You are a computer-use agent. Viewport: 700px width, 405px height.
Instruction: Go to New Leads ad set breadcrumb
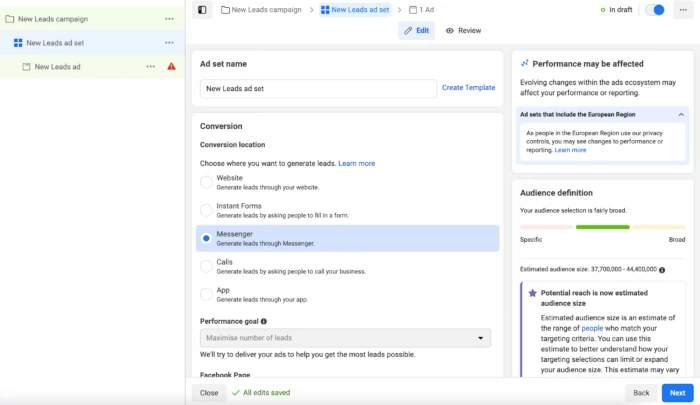[x=355, y=10]
